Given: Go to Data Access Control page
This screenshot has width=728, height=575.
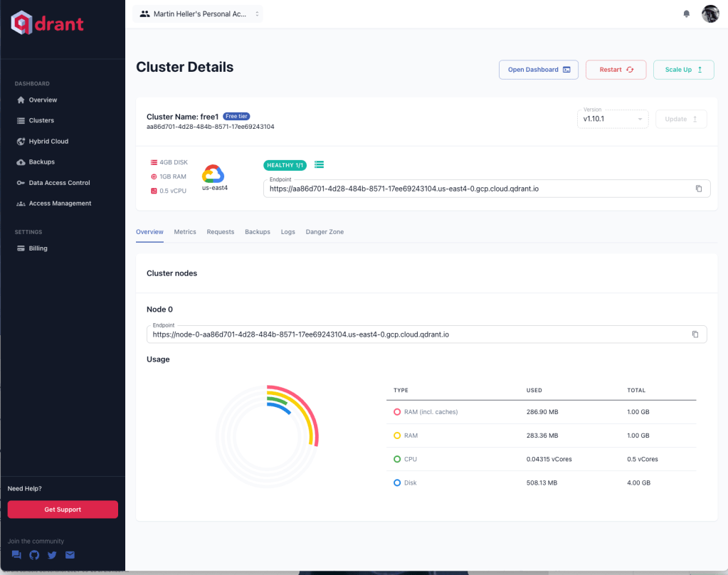Looking at the screenshot, I should click(60, 182).
